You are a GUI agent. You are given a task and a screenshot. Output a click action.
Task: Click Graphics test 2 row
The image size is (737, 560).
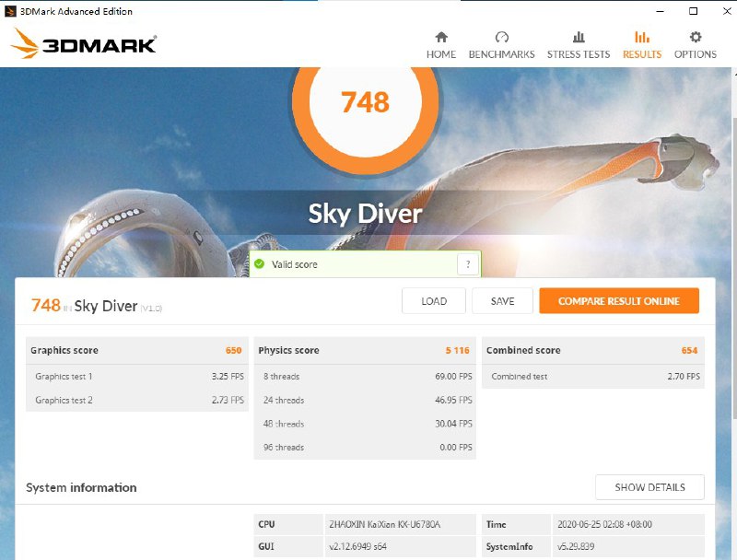137,401
